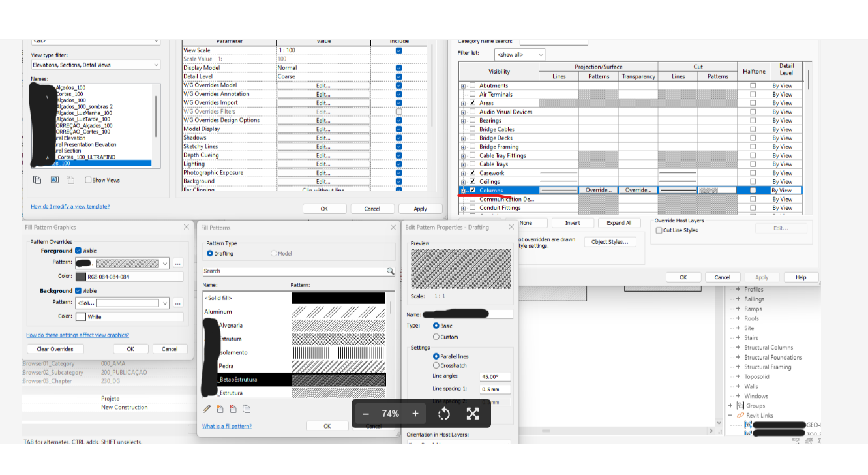
Task: Delete the selected fill pattern
Action: tap(233, 409)
